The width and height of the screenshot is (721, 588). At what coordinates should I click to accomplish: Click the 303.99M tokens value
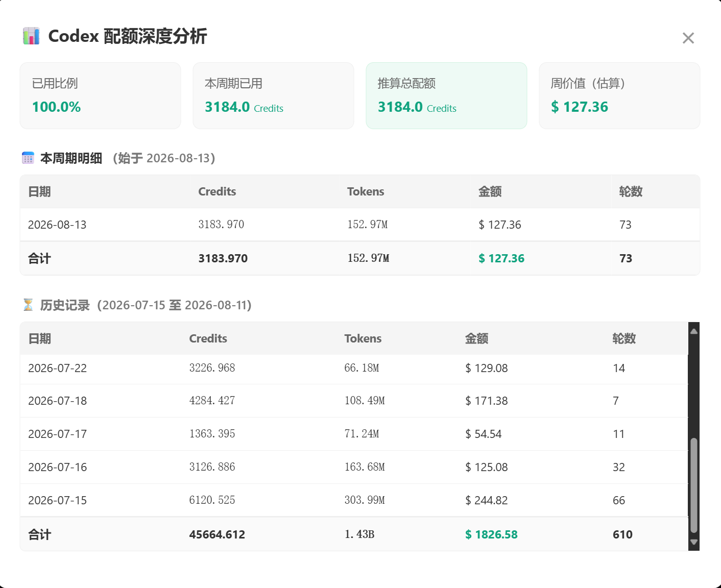(x=365, y=500)
